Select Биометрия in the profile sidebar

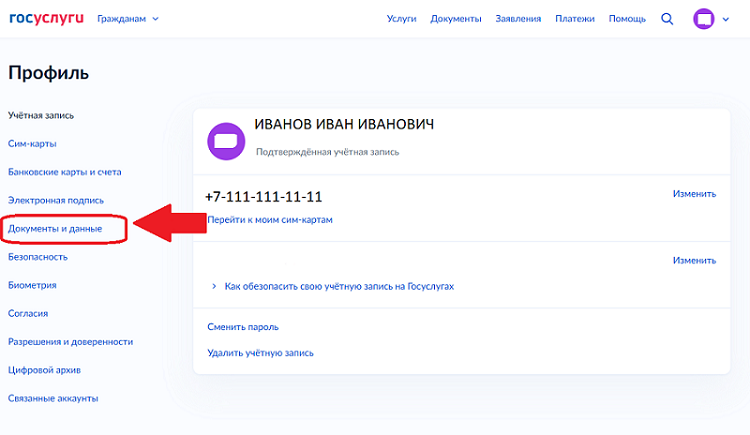tap(32, 285)
